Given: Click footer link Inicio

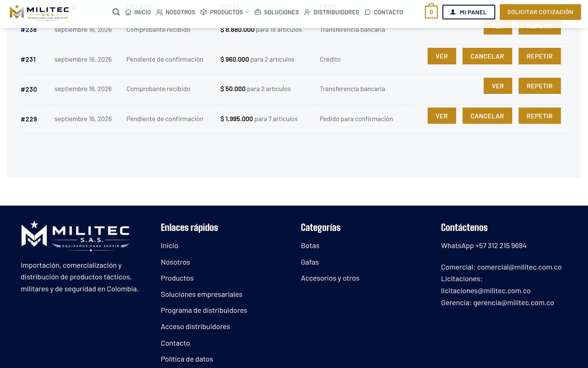Looking at the screenshot, I should point(169,246).
